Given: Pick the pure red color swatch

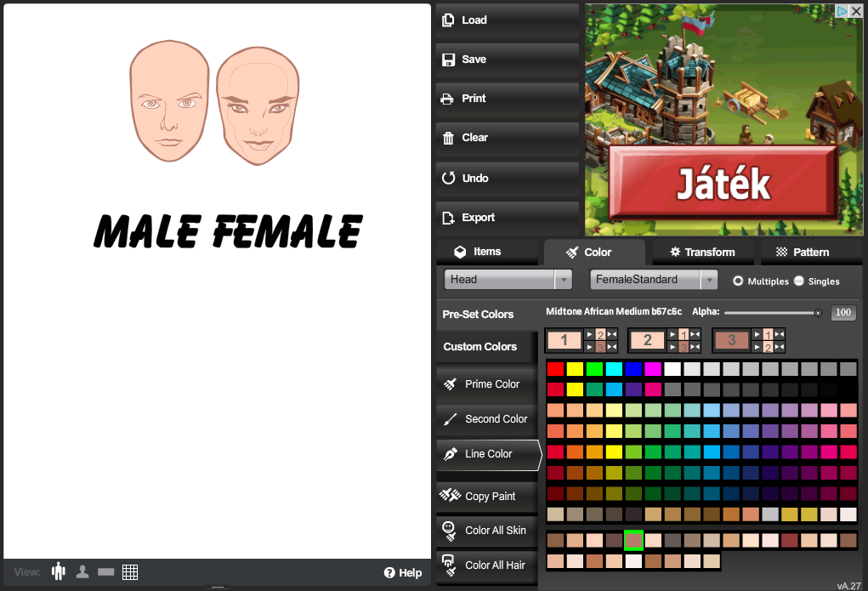Looking at the screenshot, I should 555,369.
